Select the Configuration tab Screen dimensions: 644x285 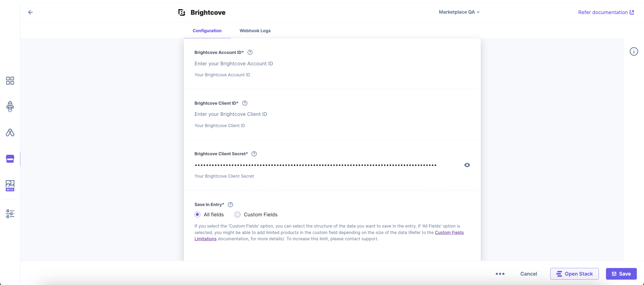click(207, 31)
